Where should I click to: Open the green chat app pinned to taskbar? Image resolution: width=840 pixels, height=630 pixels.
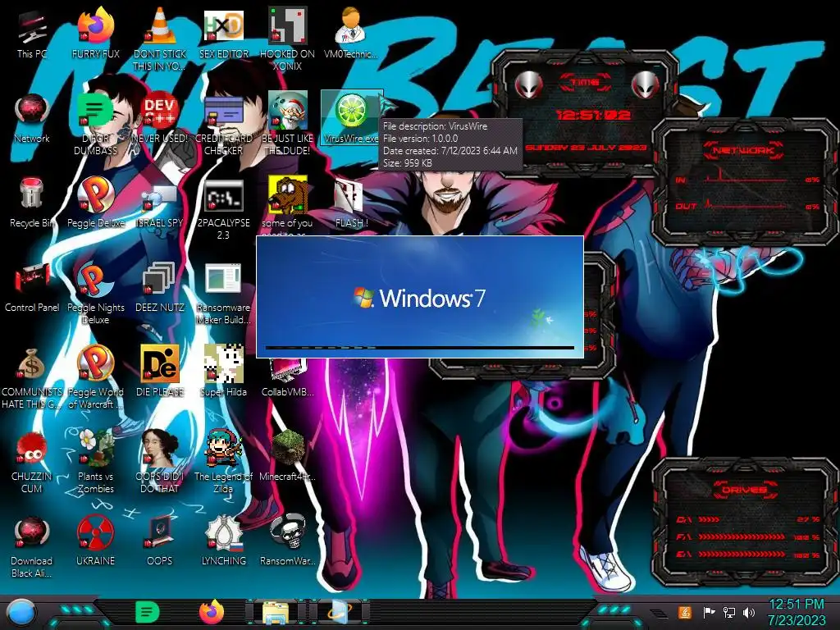pyautogui.click(x=147, y=612)
